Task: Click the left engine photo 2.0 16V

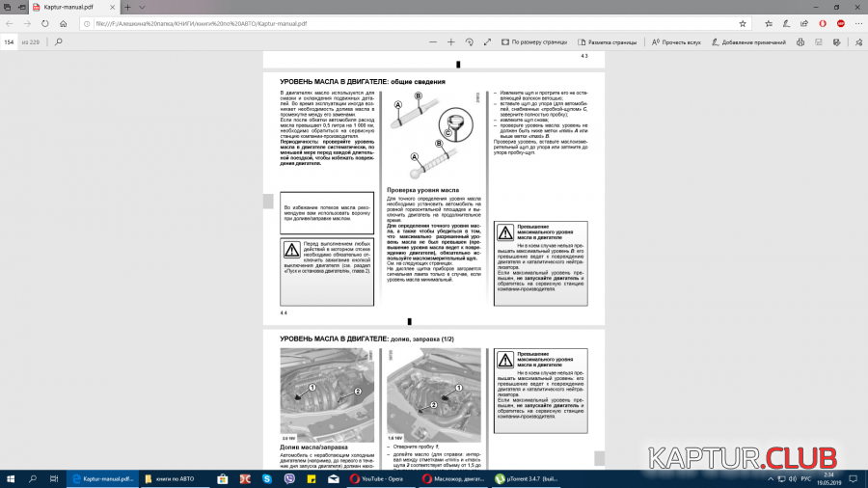Action: (327, 395)
